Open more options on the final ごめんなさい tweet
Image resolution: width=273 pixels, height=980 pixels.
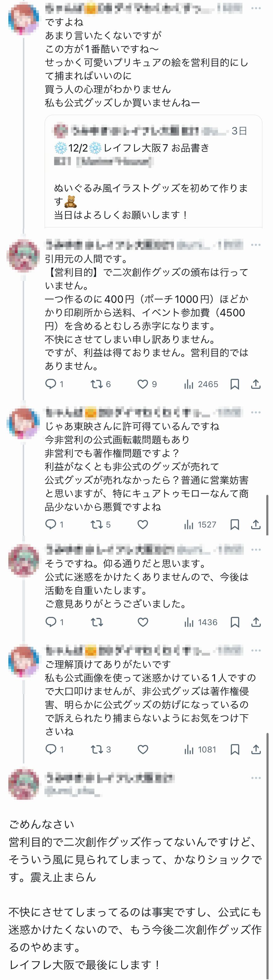pyautogui.click(x=256, y=778)
